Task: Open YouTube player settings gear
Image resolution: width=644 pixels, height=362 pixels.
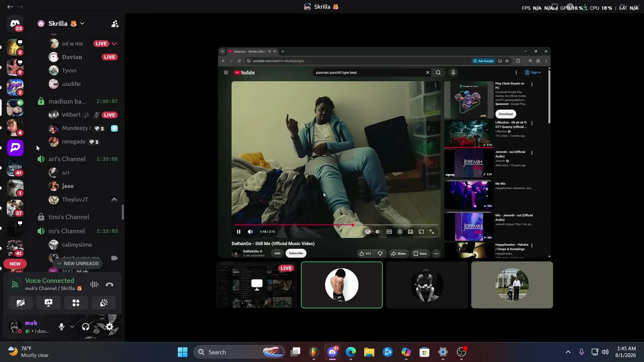Action: click(399, 232)
